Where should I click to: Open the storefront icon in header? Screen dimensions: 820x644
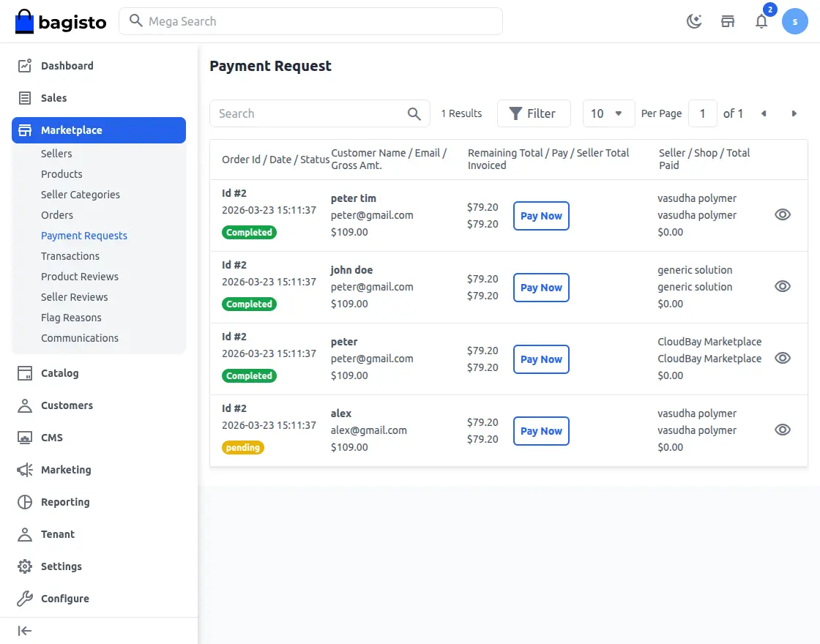(728, 21)
